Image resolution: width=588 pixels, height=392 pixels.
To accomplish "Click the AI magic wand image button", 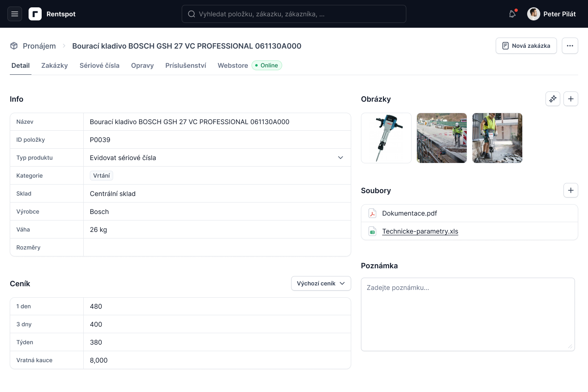I will [553, 99].
